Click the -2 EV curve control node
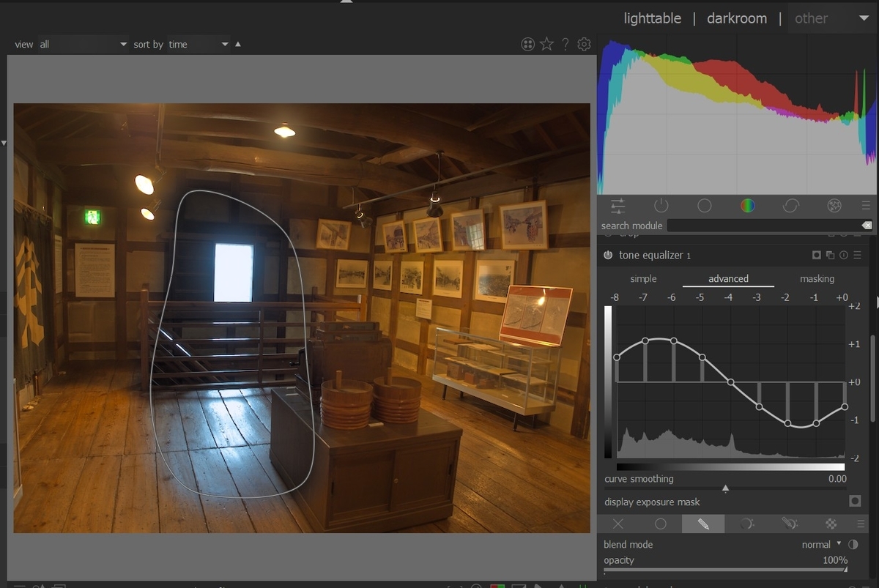 pyautogui.click(x=787, y=423)
